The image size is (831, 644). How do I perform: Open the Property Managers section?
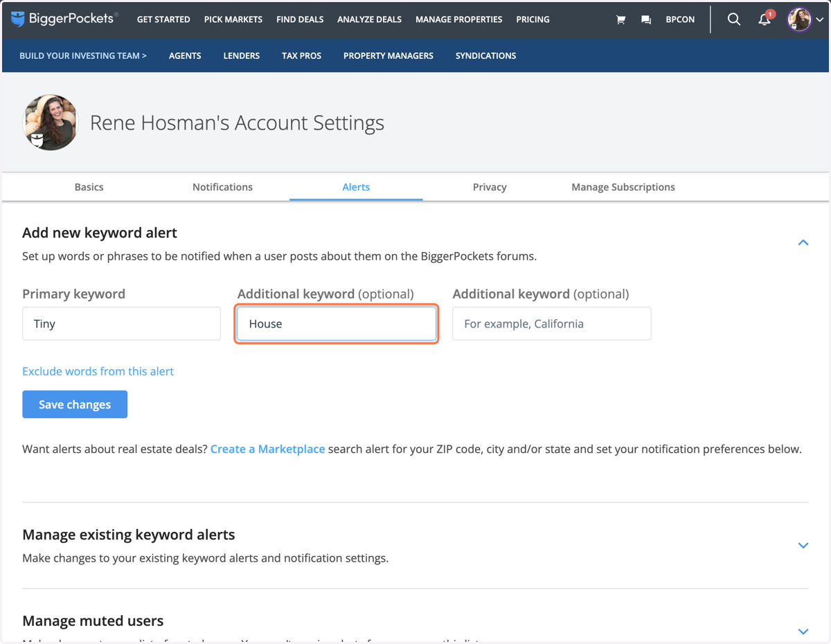click(388, 55)
